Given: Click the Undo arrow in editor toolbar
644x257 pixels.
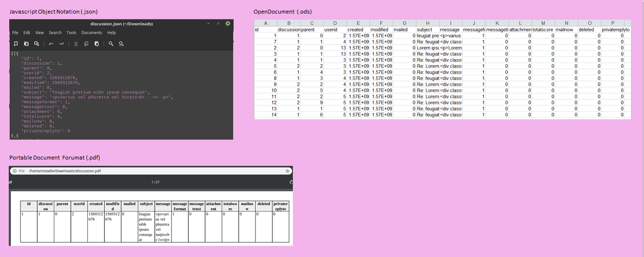Looking at the screenshot, I should point(51,44).
